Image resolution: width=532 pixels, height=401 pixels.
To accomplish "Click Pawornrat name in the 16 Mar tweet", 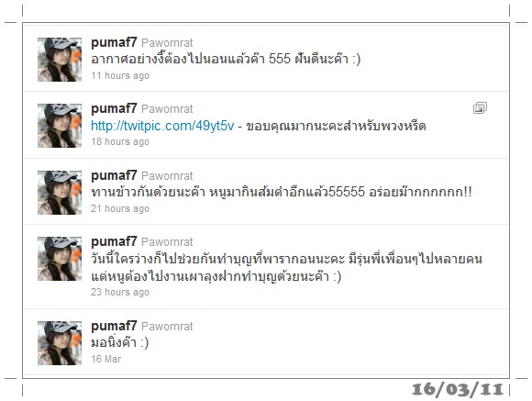I will (x=167, y=327).
